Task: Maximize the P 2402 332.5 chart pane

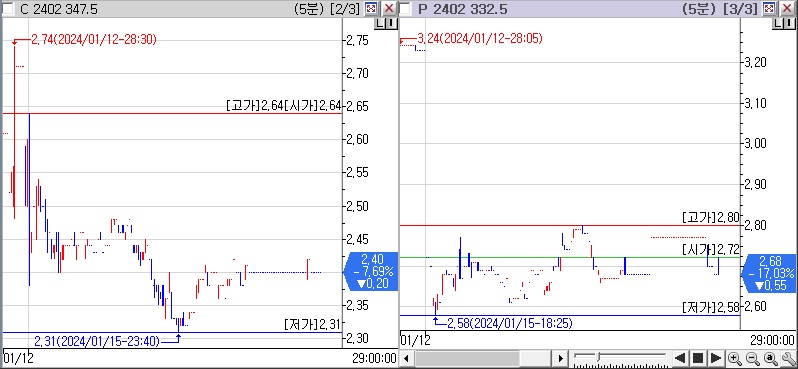Action: click(770, 9)
